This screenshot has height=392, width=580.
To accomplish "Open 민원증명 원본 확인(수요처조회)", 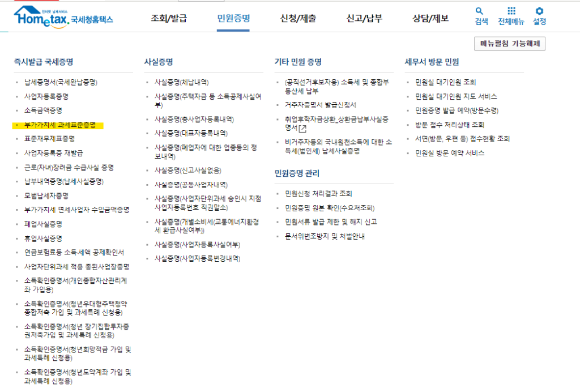I will pos(330,208).
